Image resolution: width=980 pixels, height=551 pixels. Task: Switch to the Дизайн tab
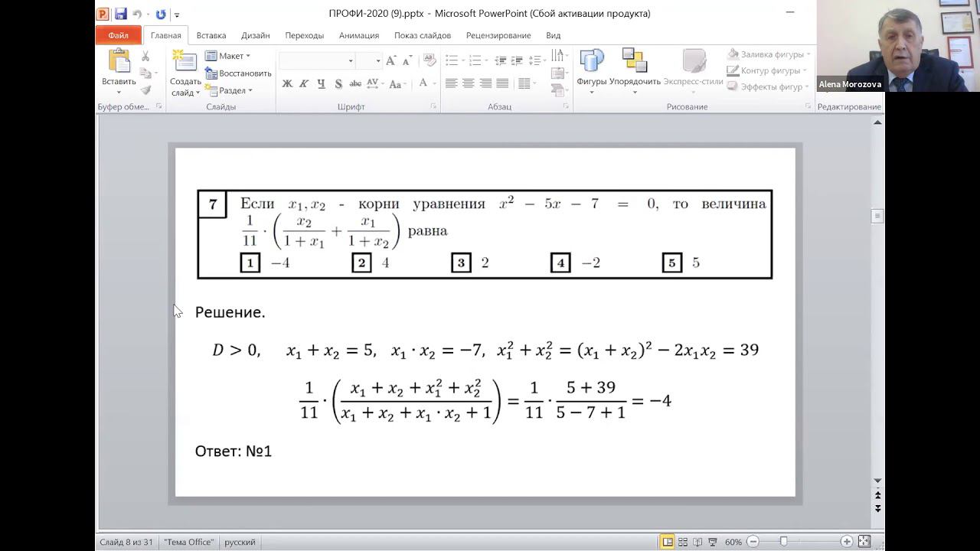click(x=256, y=35)
